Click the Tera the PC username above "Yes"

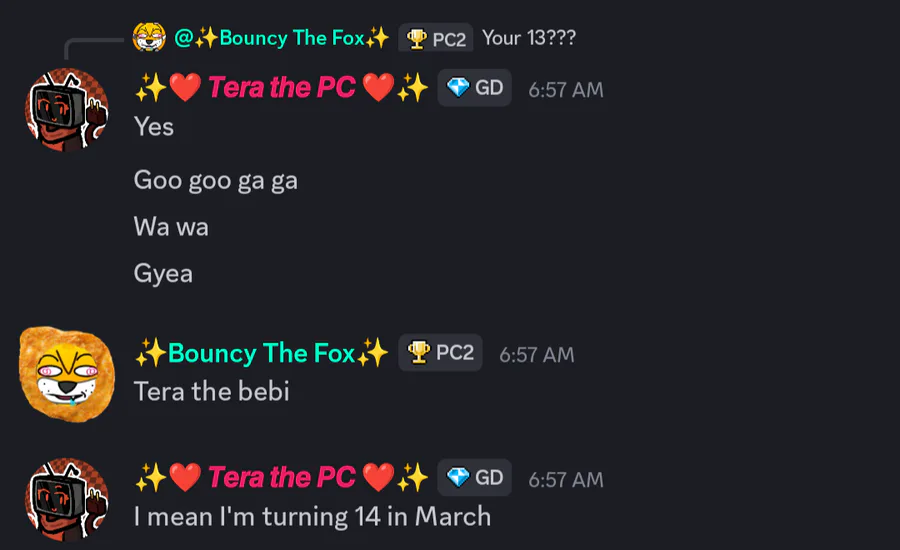(282, 88)
